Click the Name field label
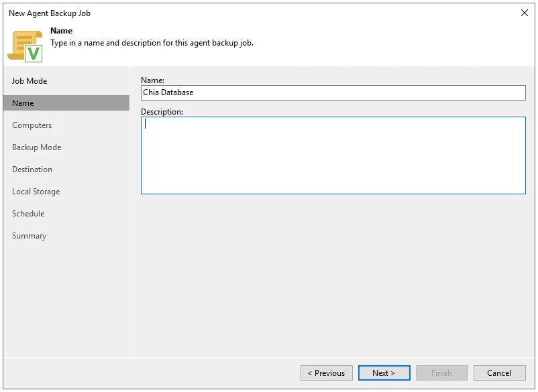538x392 pixels. pyautogui.click(x=153, y=80)
